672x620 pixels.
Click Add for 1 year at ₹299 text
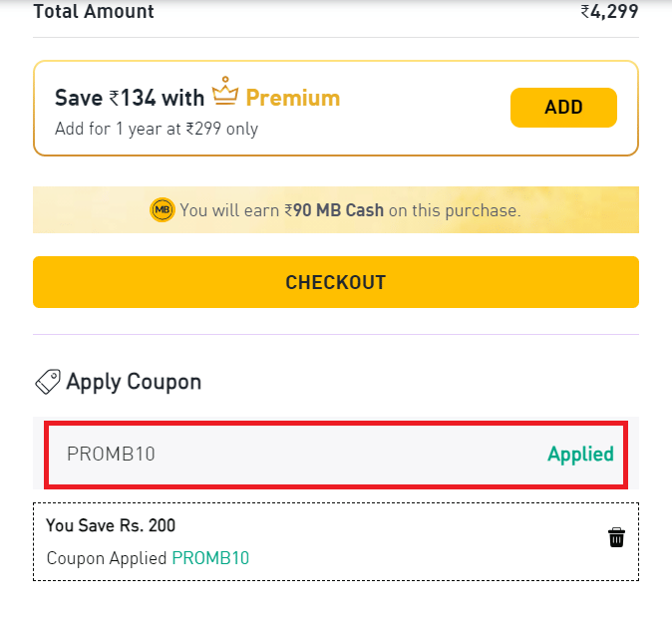point(157,130)
